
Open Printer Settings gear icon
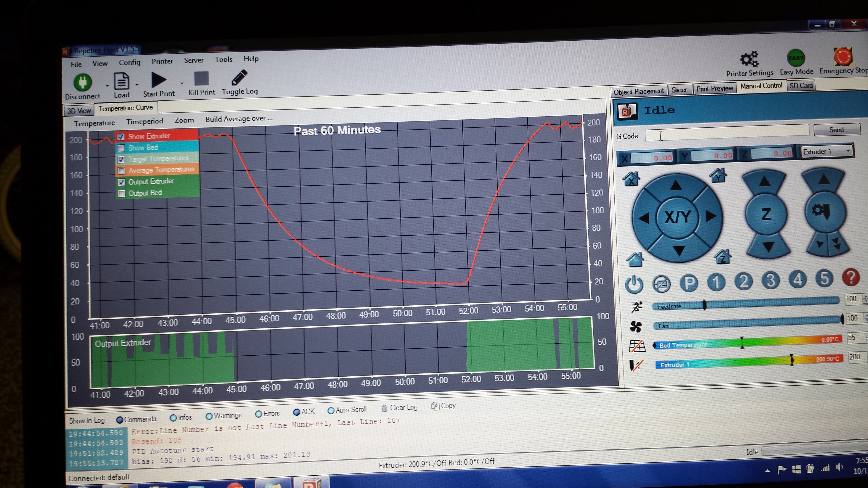coord(749,60)
